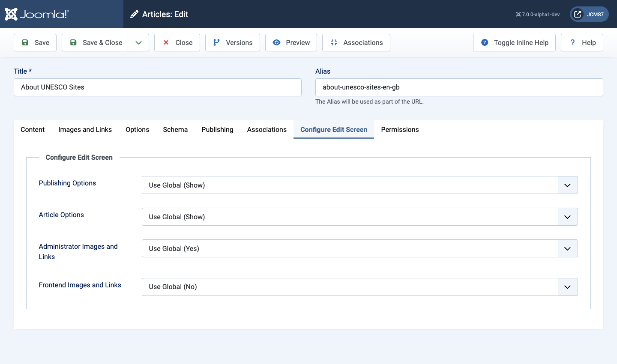Click the pencil icon beside Articles: Edit
The width and height of the screenshot is (617, 364).
[134, 15]
